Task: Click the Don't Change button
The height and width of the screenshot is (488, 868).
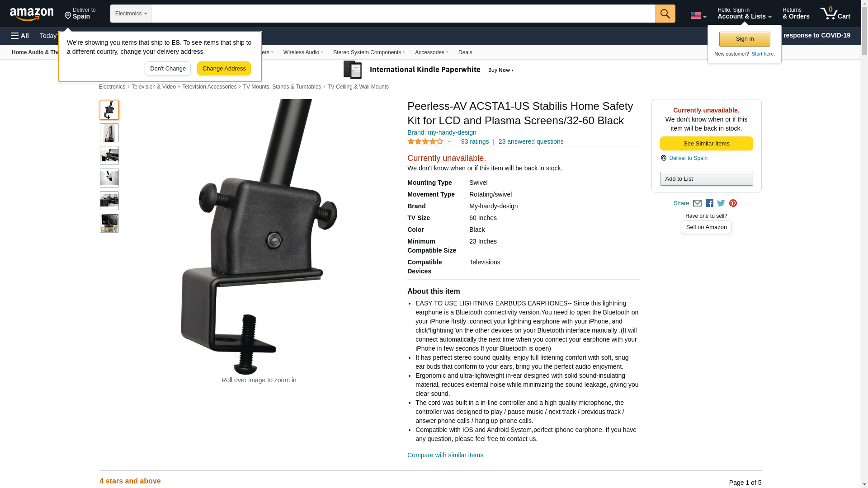Action: click(x=168, y=69)
